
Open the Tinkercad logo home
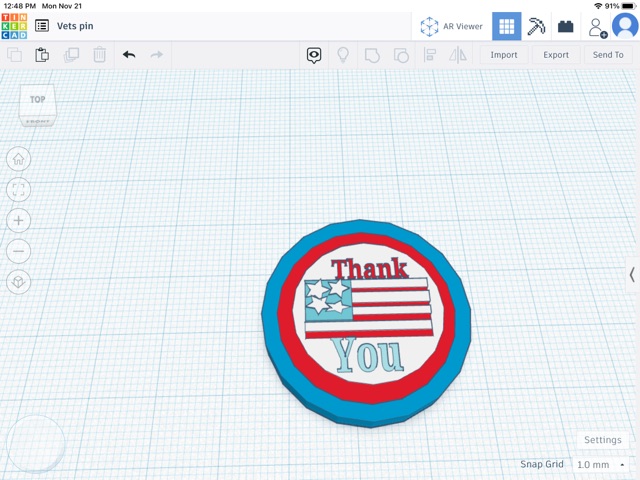(14, 26)
